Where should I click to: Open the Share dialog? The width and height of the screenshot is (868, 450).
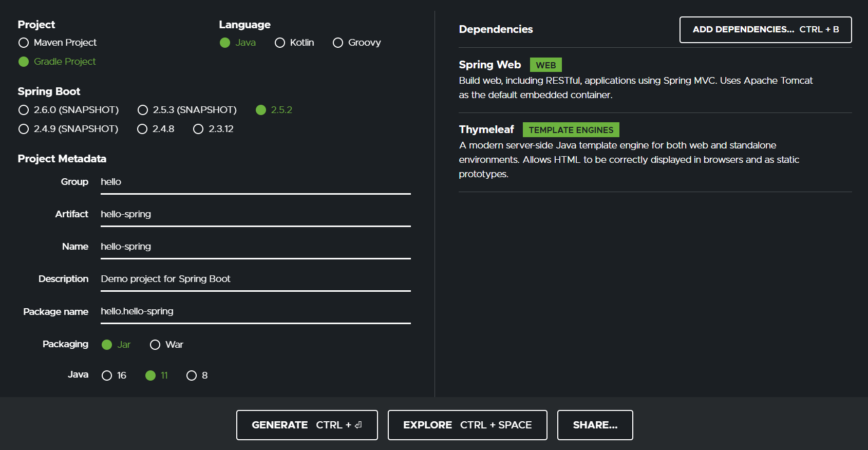[595, 425]
